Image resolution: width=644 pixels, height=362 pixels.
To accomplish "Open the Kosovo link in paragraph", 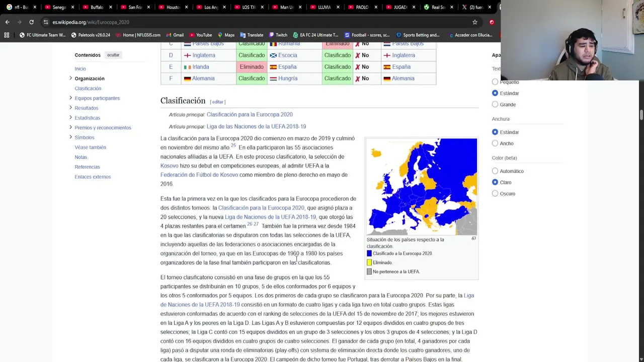I will (169, 166).
